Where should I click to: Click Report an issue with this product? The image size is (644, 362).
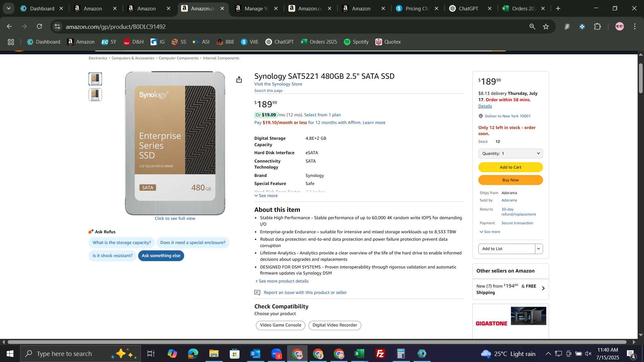click(305, 293)
